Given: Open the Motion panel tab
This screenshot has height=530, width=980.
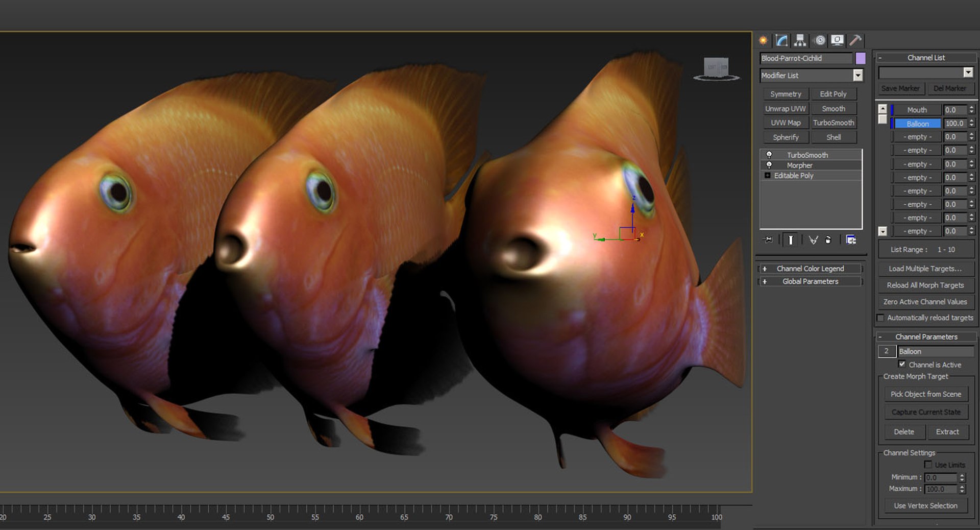Looking at the screenshot, I should tap(820, 40).
